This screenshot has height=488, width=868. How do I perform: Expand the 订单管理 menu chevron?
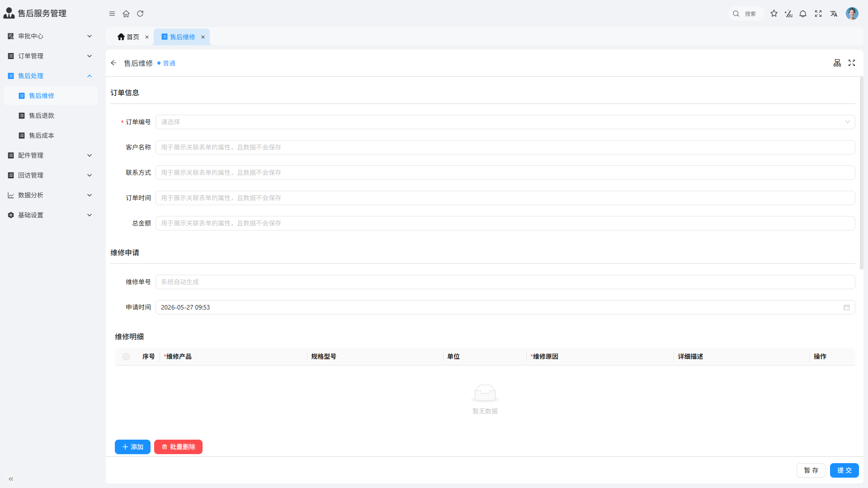coord(90,56)
